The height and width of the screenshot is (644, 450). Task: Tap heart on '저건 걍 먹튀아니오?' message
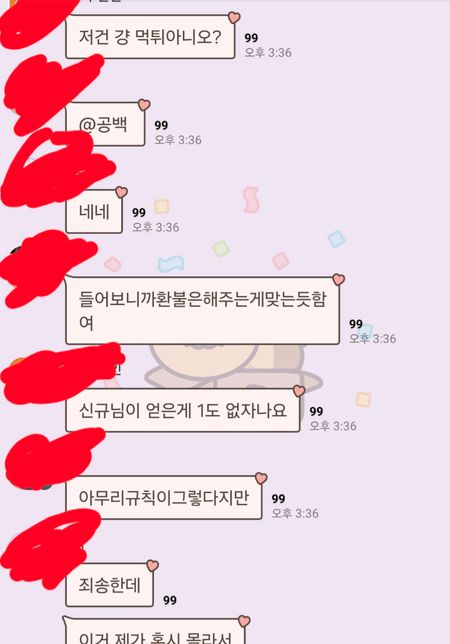coord(234,18)
